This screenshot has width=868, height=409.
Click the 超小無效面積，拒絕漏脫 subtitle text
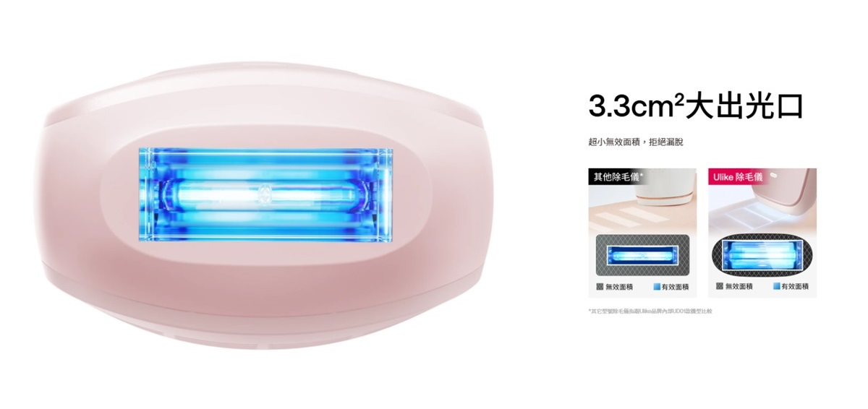click(x=636, y=143)
